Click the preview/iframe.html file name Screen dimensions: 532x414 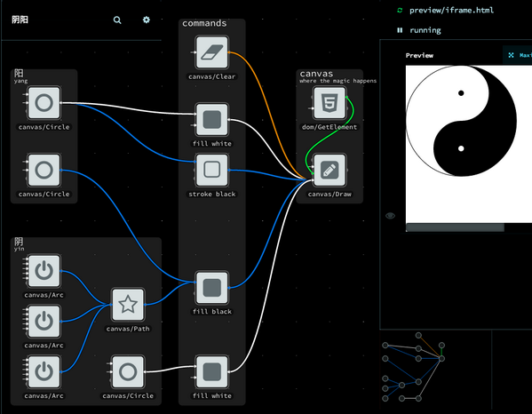tap(451, 11)
